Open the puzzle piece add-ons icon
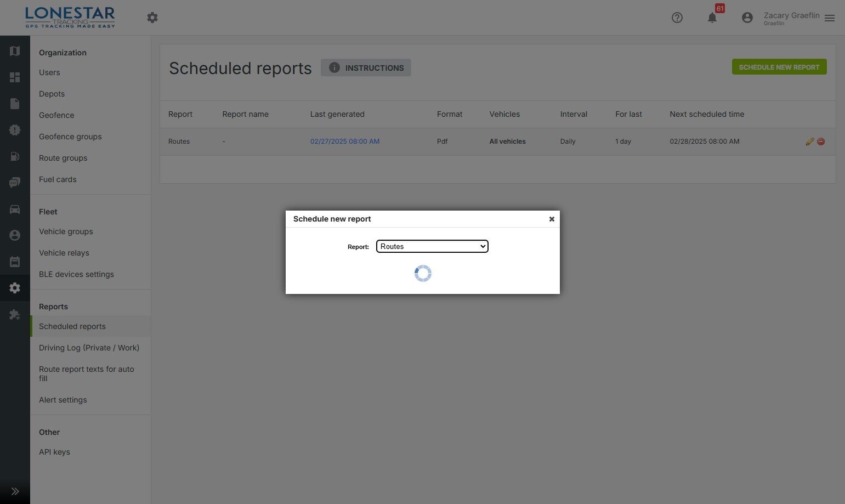 point(15,315)
